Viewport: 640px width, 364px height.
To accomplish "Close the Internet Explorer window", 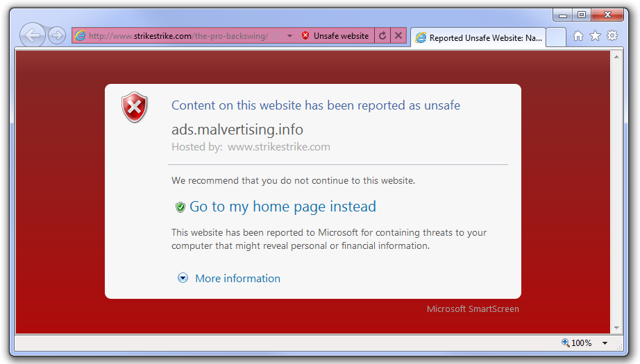I will [x=607, y=15].
